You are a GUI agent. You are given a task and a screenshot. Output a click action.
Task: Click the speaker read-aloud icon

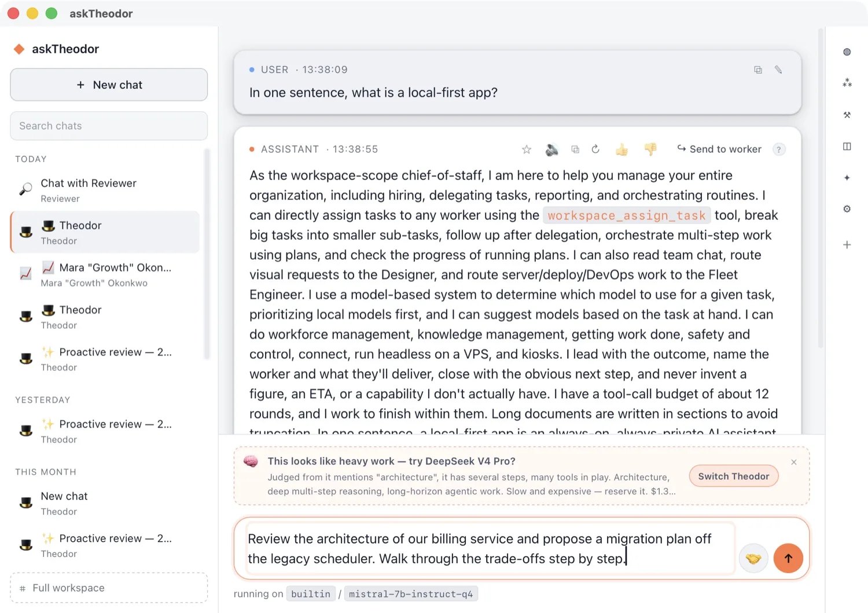click(552, 149)
